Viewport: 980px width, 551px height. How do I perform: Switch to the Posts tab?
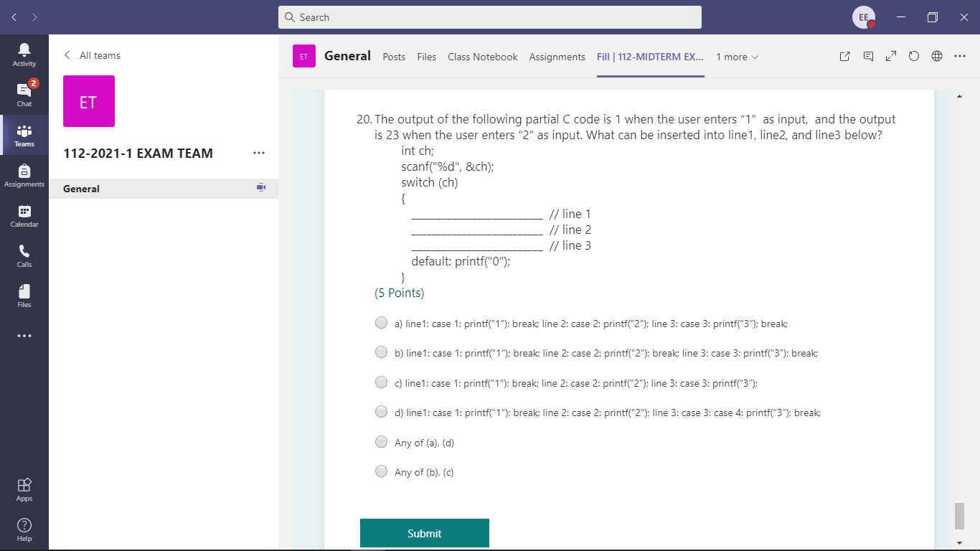393,57
